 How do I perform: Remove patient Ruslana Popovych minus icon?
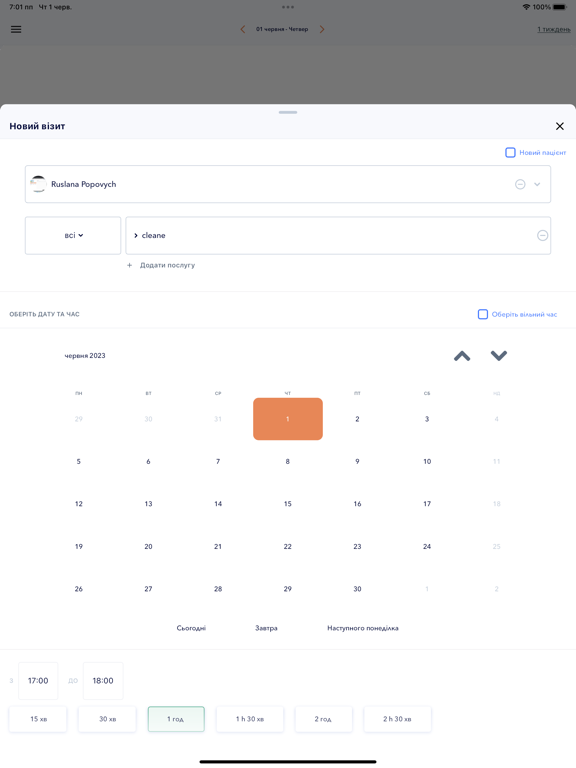pos(520,184)
